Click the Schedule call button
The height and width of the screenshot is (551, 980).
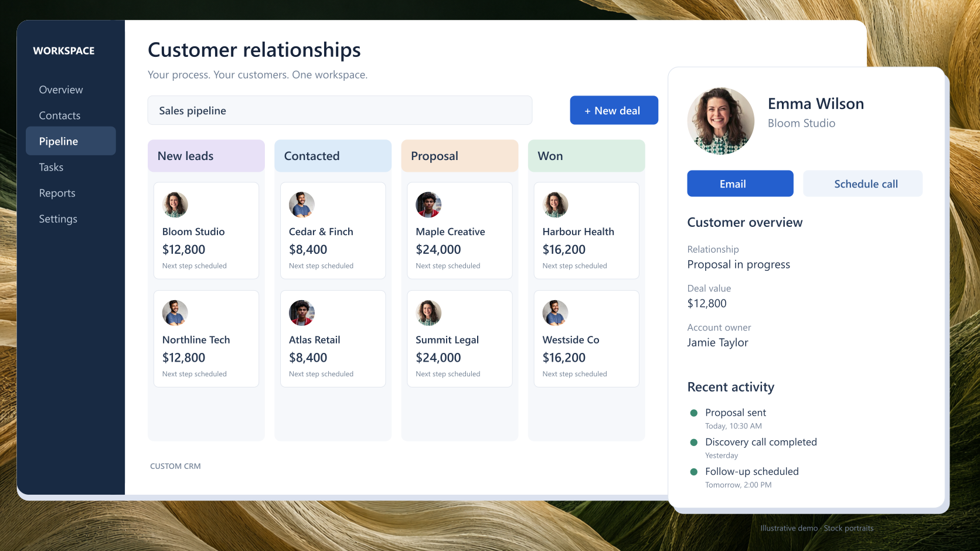863,183
